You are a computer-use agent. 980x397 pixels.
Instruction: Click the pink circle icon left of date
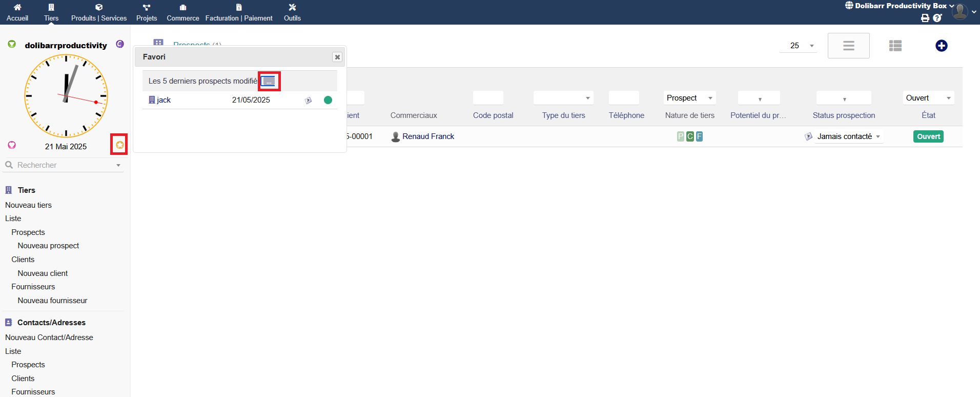pos(12,145)
